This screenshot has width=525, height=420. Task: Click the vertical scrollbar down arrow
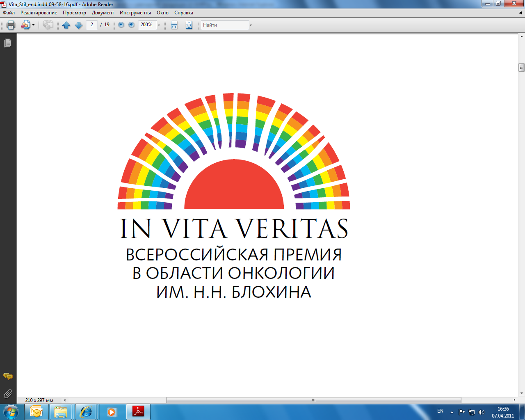[521, 394]
